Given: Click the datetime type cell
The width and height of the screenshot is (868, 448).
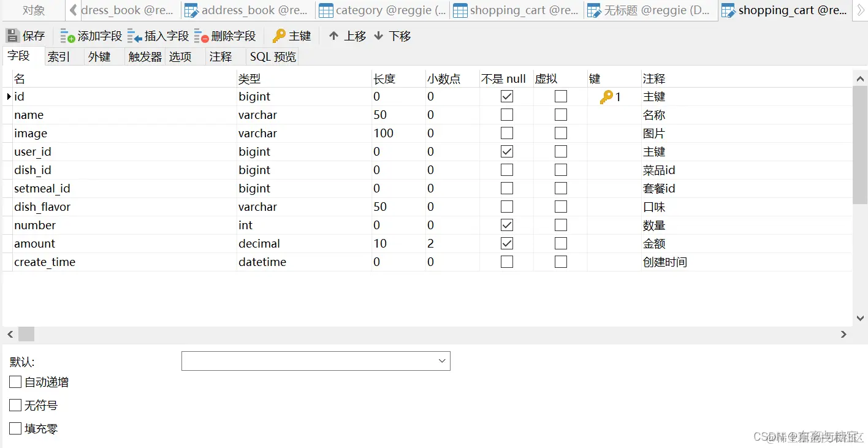Looking at the screenshot, I should coord(304,262).
